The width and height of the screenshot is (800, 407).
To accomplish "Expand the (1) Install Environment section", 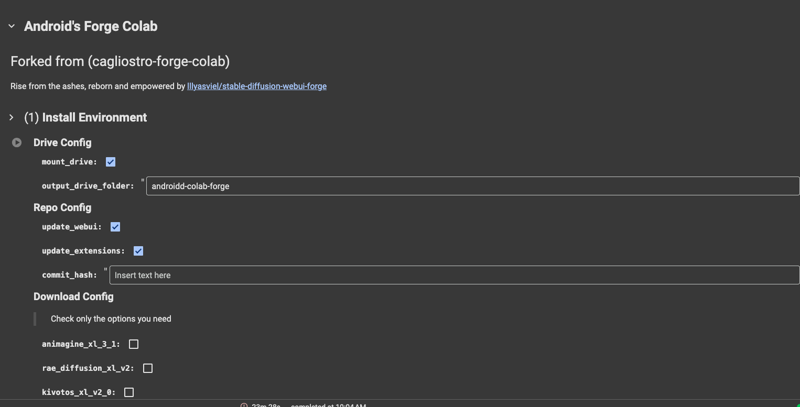I will [11, 117].
